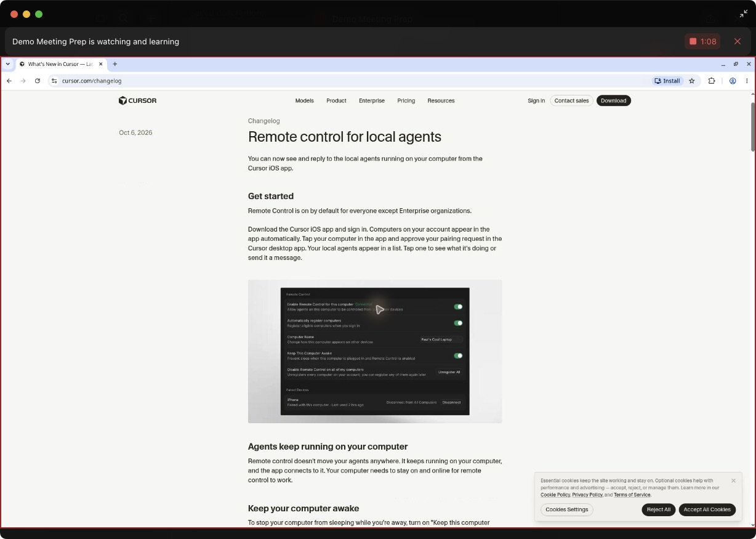Toggle Automatically register computers switch
This screenshot has width=756, height=539.
point(458,323)
